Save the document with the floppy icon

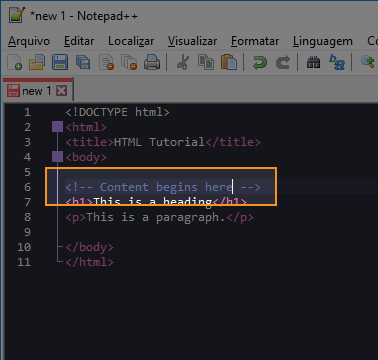[x=60, y=62]
